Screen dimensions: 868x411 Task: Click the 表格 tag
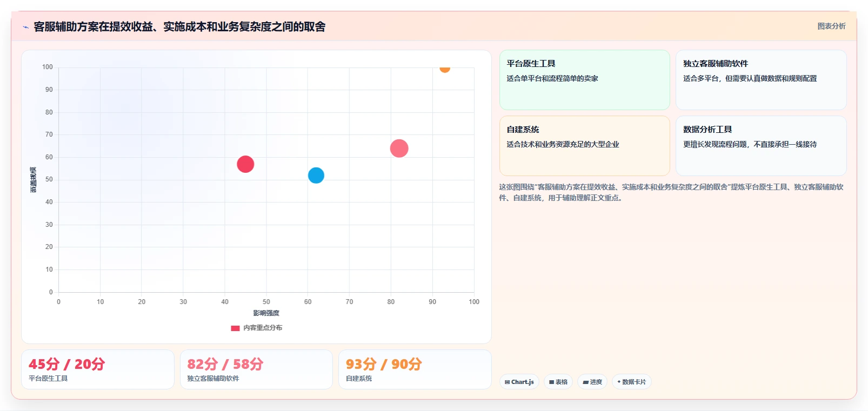pyautogui.click(x=558, y=382)
